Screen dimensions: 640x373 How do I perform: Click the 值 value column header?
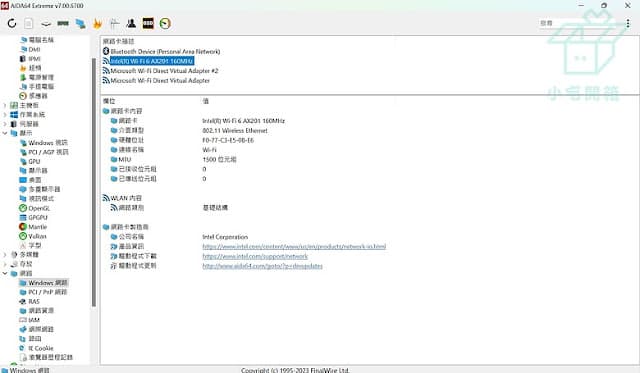click(x=206, y=101)
